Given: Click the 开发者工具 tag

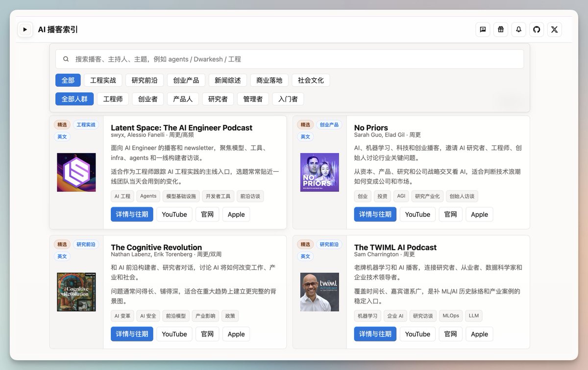Looking at the screenshot, I should point(218,196).
